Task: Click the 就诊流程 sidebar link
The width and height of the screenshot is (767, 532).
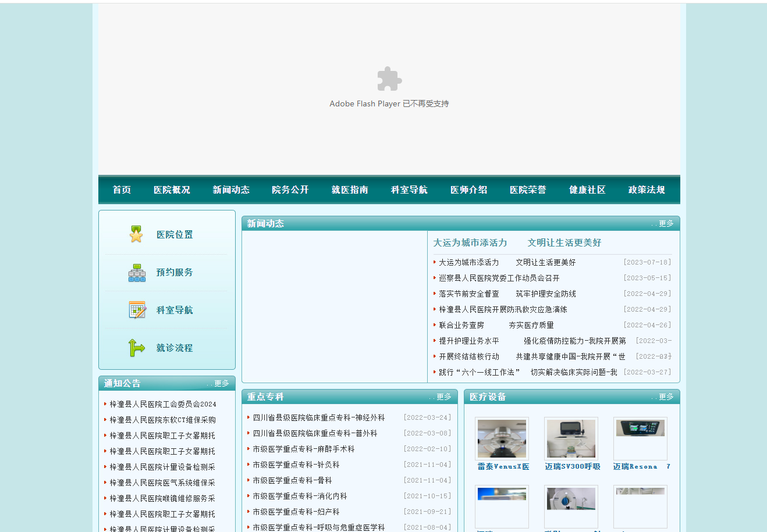Action: click(x=175, y=348)
